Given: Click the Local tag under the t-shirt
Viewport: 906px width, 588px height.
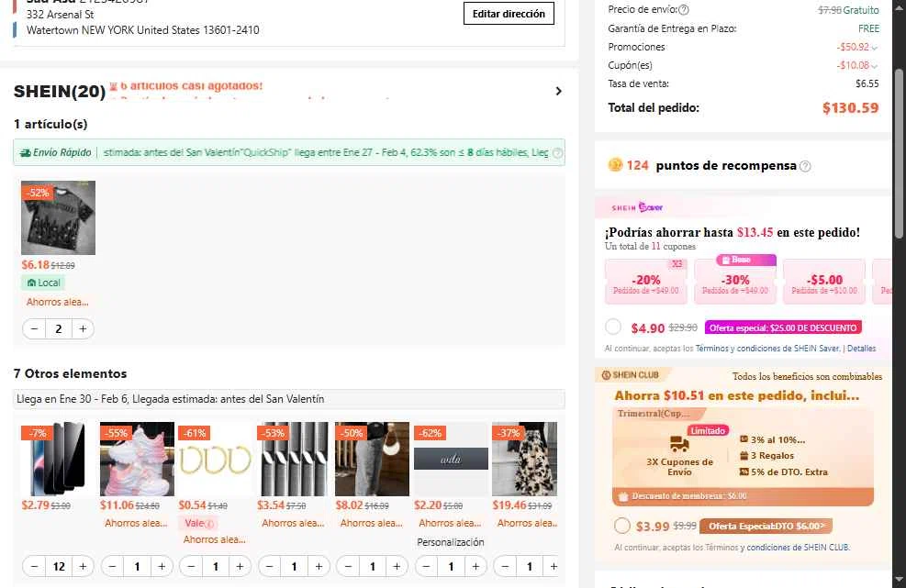Looking at the screenshot, I should 43,283.
